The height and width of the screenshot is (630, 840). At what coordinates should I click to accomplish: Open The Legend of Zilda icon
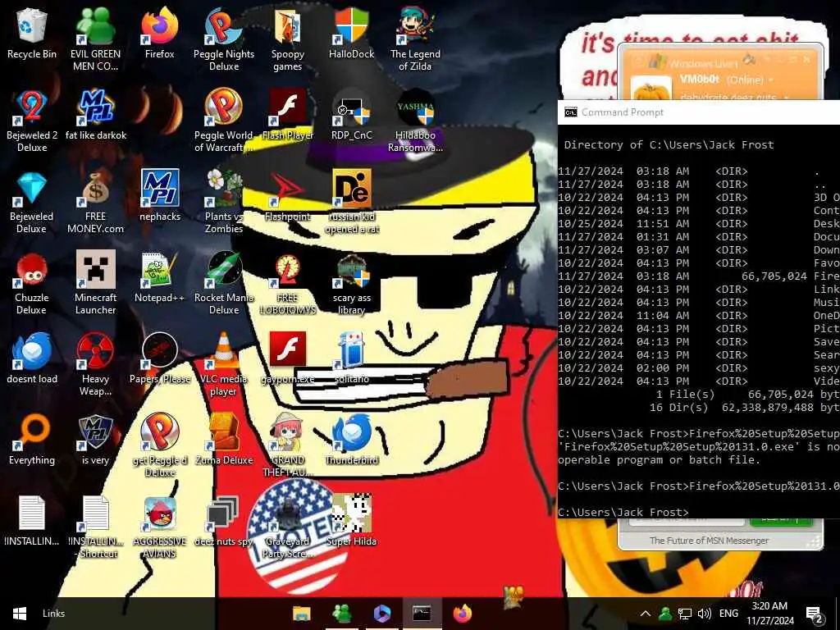click(415, 39)
